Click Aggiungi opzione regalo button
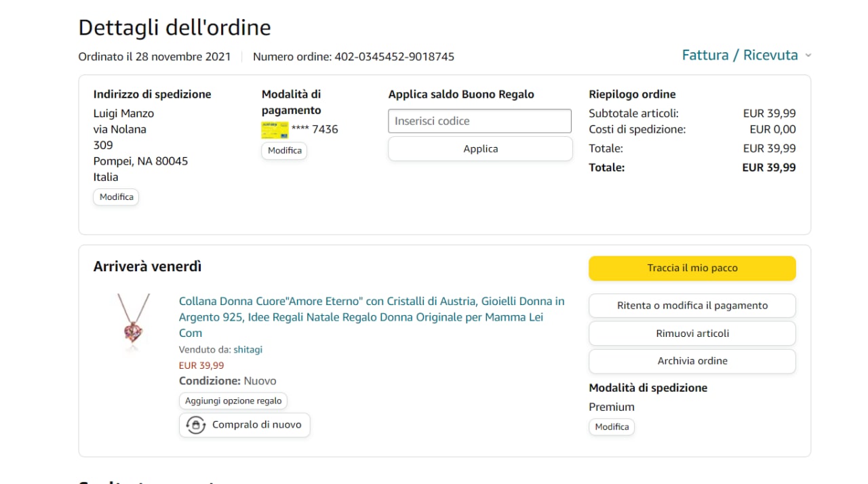The image size is (868, 484). click(x=233, y=401)
